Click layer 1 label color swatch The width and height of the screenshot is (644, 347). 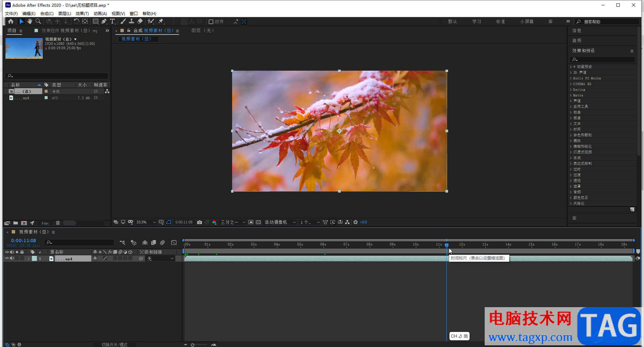click(x=34, y=258)
